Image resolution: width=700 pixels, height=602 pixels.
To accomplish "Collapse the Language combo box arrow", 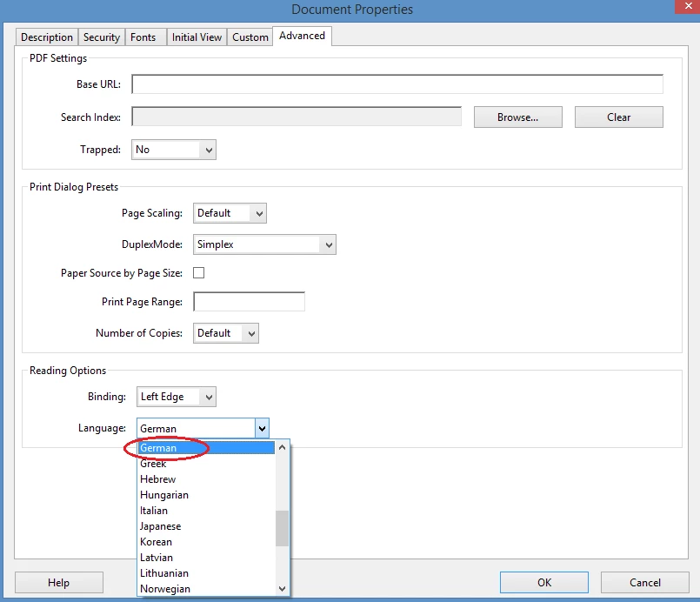I will 262,429.
